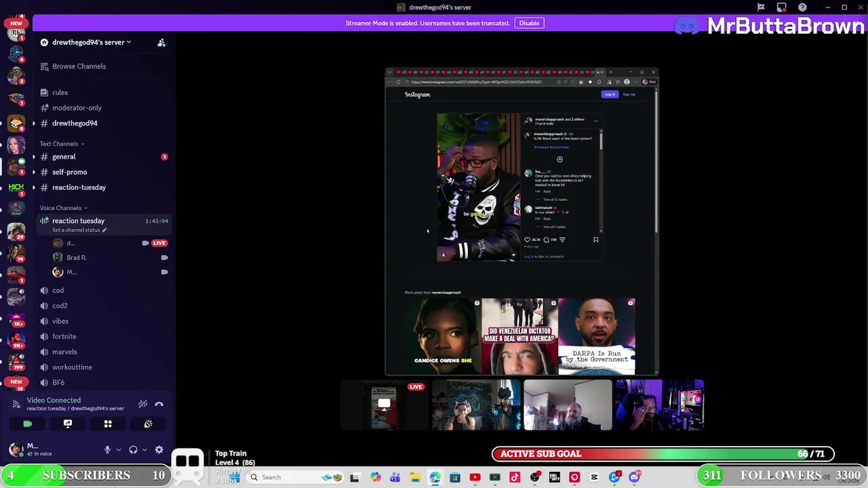Open Microsoft Teams from the taskbar

395,477
